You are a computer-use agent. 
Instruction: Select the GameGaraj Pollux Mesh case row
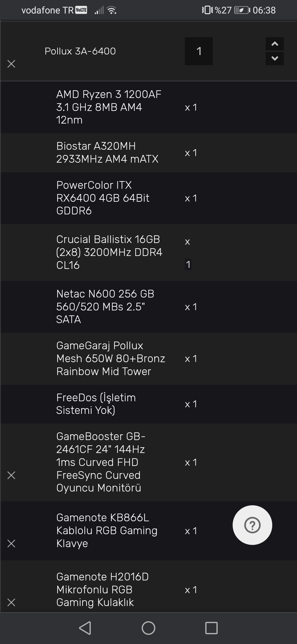point(111,358)
